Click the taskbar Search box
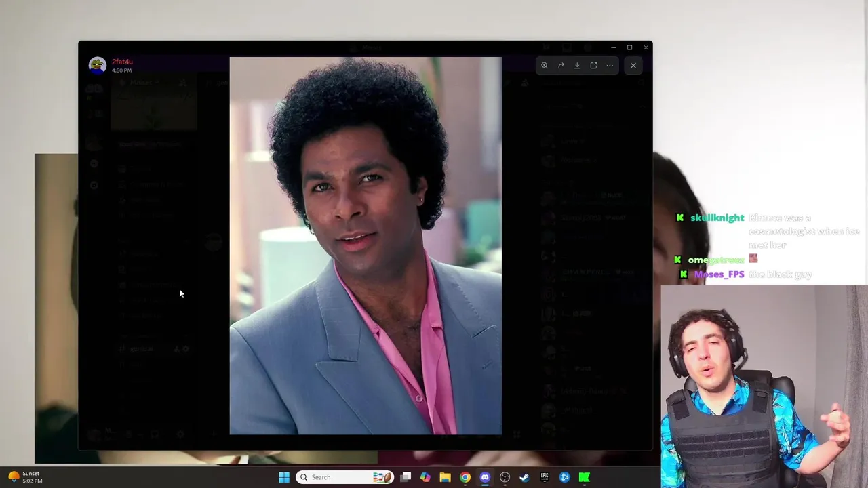Viewport: 868px width, 488px height. click(344, 477)
